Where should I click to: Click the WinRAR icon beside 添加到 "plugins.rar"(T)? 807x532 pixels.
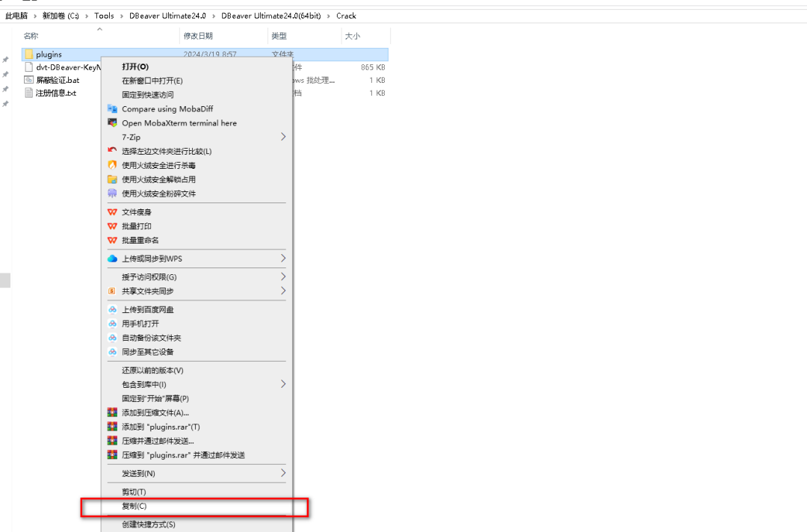(112, 427)
